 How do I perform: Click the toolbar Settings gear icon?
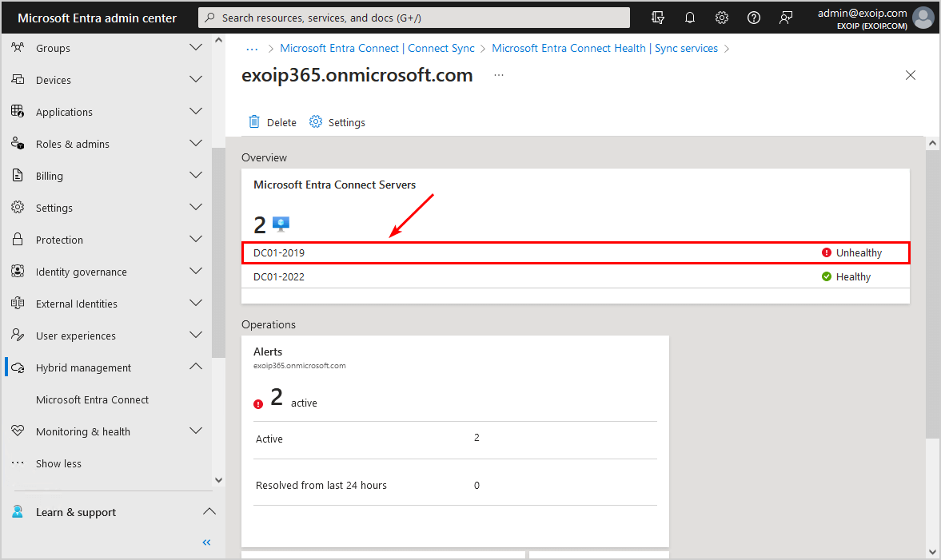pos(316,121)
